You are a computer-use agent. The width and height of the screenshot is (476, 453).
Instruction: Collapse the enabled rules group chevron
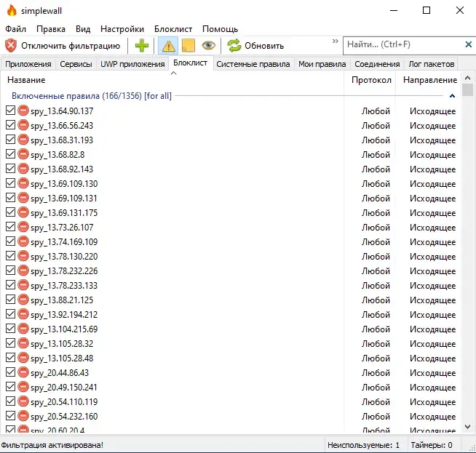click(x=452, y=96)
